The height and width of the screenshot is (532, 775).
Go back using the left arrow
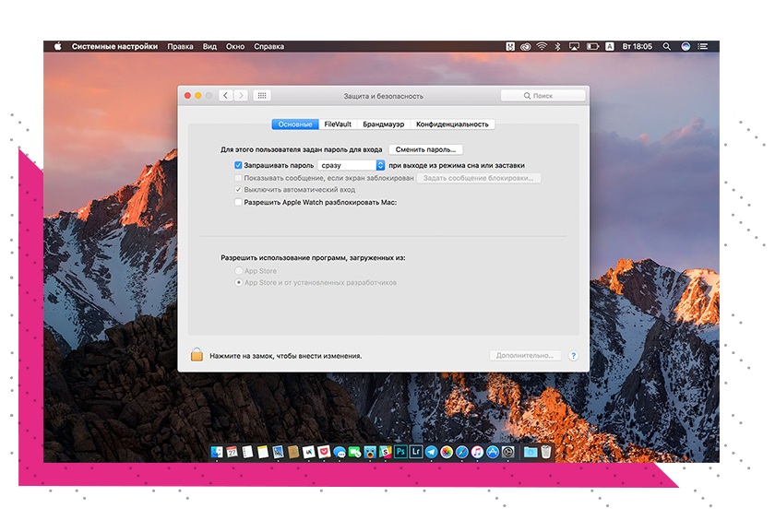tap(225, 96)
